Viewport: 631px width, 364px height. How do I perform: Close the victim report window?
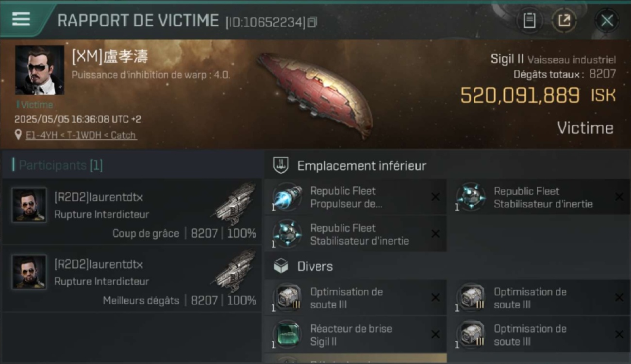click(x=607, y=20)
